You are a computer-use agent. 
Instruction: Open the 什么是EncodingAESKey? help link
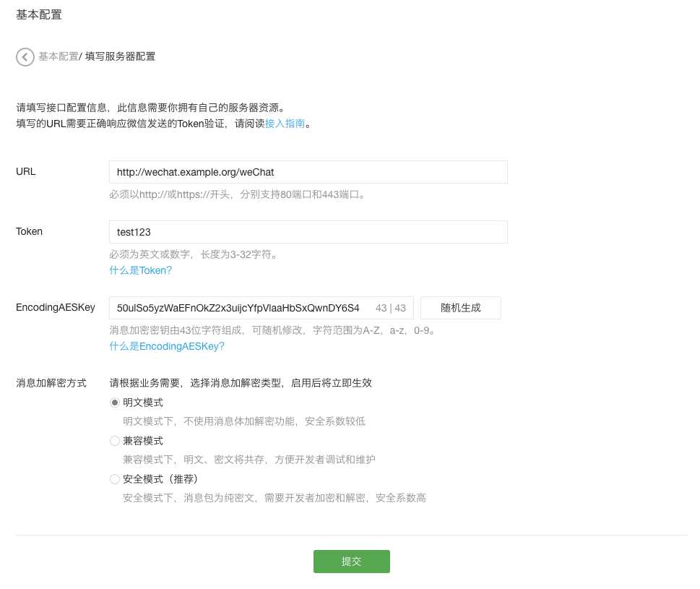[167, 346]
